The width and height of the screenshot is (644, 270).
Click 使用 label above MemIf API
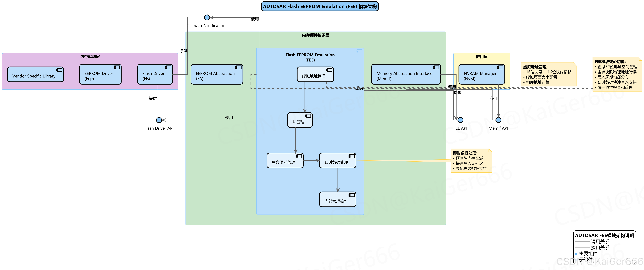(x=494, y=98)
